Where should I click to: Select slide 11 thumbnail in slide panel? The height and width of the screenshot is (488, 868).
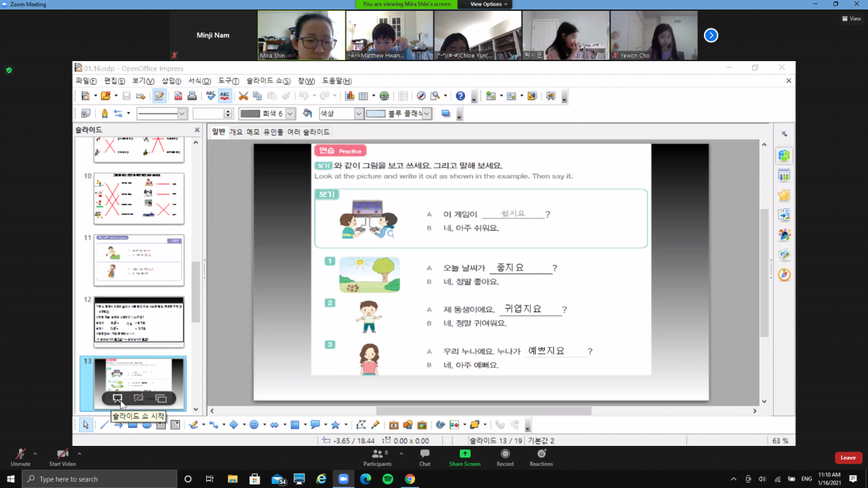[x=139, y=260]
